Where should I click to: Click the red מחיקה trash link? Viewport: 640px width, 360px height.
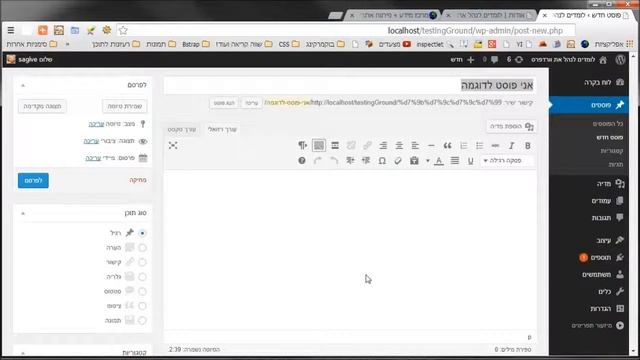(138, 180)
